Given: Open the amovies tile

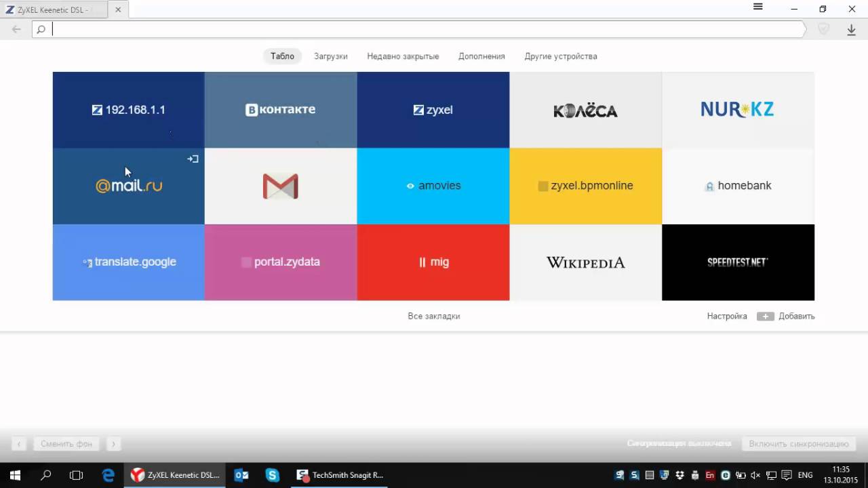Looking at the screenshot, I should click(433, 186).
